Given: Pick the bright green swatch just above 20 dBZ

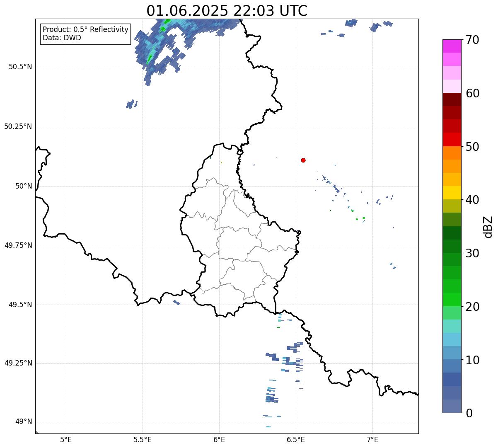Looking at the screenshot, I should (452, 299).
